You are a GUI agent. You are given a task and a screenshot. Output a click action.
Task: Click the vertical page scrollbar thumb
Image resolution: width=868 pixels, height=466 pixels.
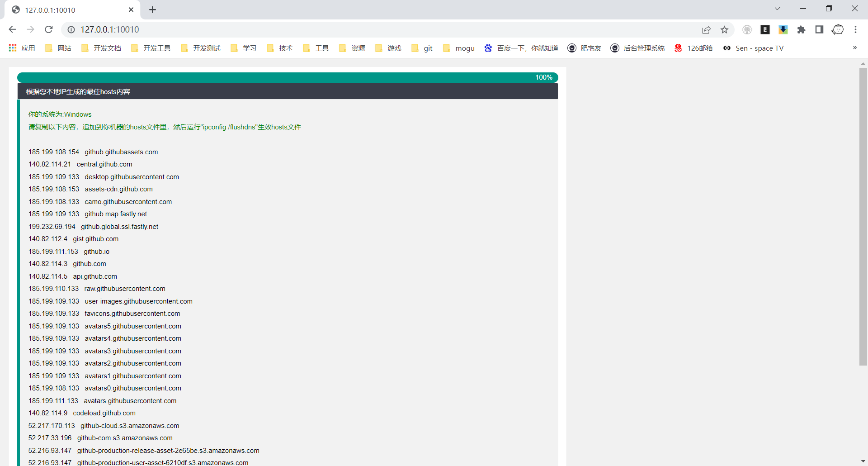(863, 217)
